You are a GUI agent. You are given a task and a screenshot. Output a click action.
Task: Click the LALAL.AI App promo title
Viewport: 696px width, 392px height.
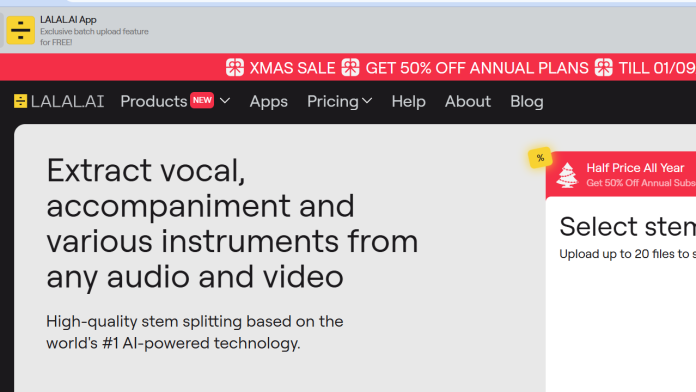(x=68, y=20)
